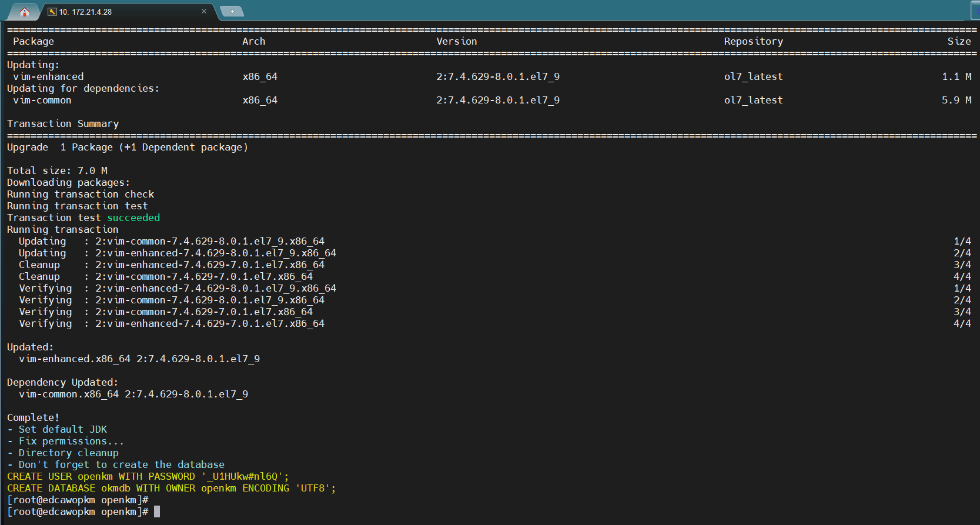Close the 10. 172.21.4.28 session tab
Image resolution: width=980 pixels, height=525 pixels.
tap(204, 11)
